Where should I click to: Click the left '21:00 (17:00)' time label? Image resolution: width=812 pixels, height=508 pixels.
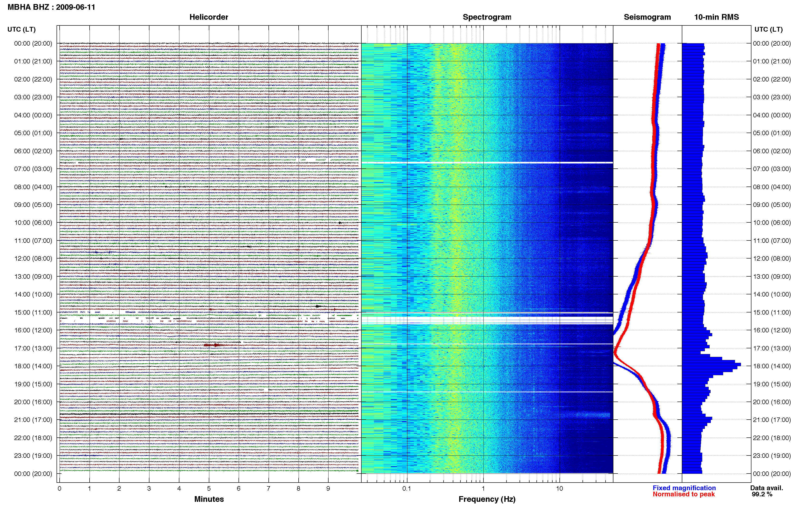click(x=33, y=420)
